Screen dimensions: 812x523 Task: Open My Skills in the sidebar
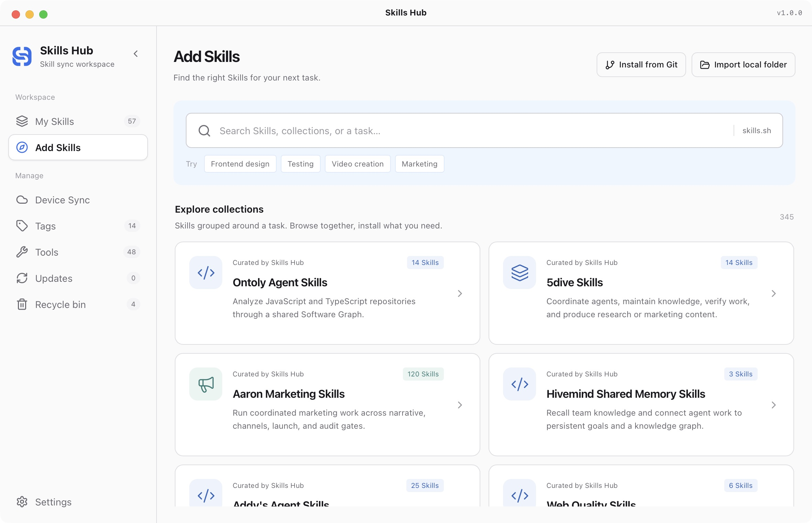78,121
